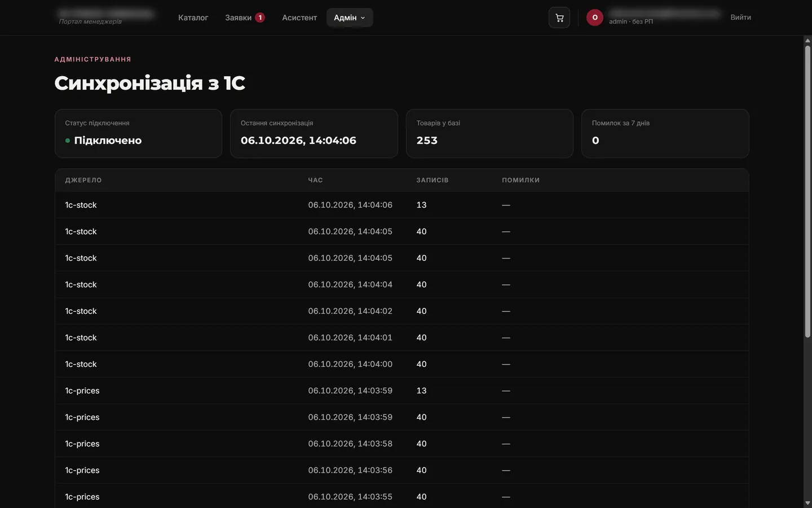Go to the Каталог section

pyautogui.click(x=193, y=17)
